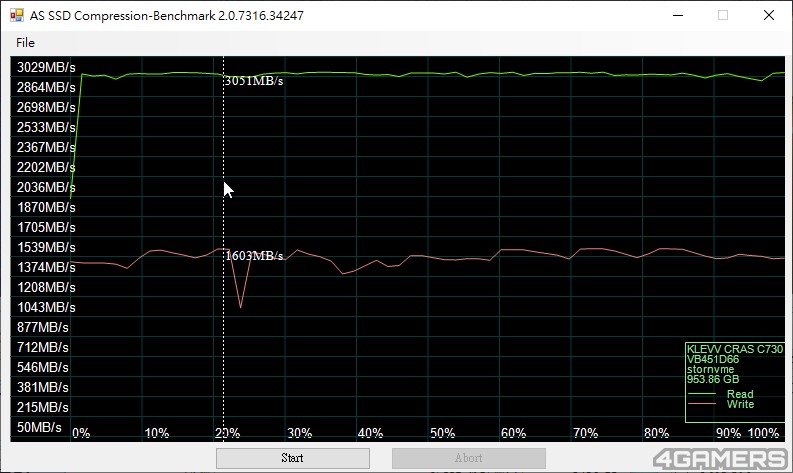Click the 546MB/s axis label
Viewport: 793px width, 473px height.
pyautogui.click(x=42, y=367)
